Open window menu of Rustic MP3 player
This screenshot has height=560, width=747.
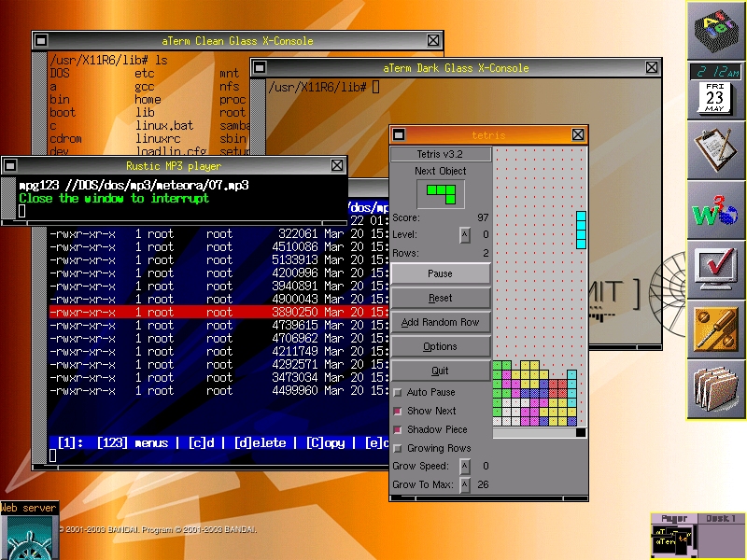[10, 165]
